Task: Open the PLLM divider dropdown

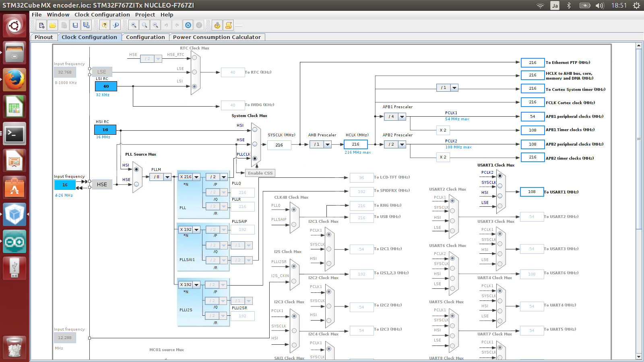Action: pos(167,177)
